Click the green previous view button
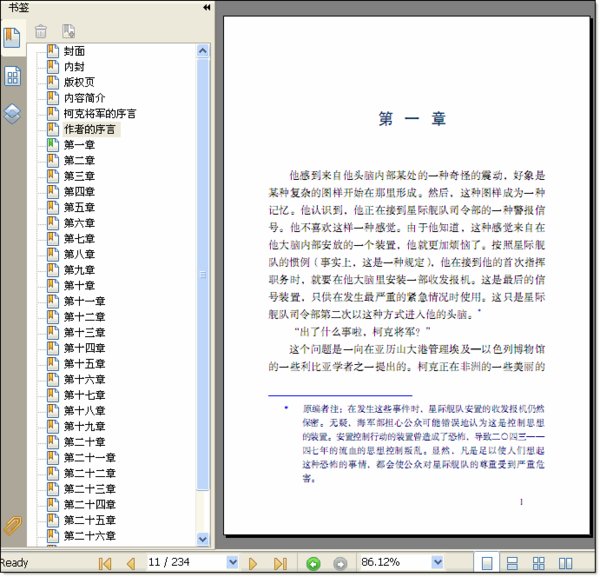The width and height of the screenshot is (600, 577). (313, 563)
